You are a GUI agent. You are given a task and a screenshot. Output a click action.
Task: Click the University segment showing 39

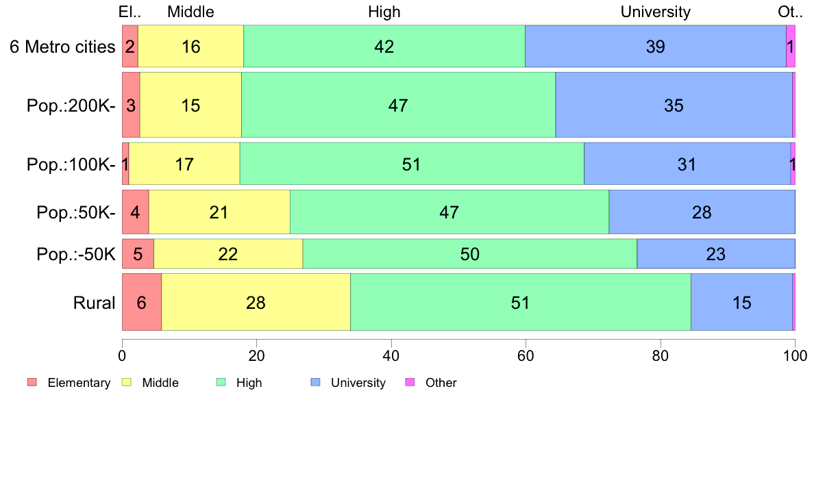656,46
